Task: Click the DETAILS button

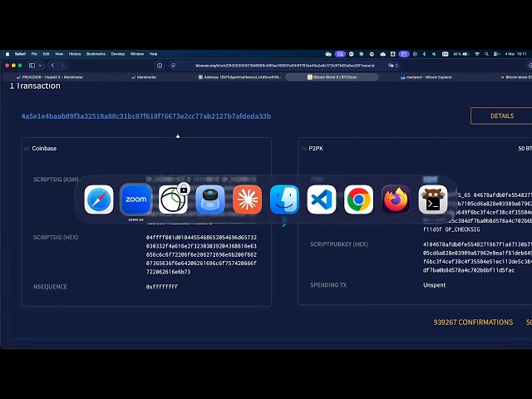Action: pos(501,116)
